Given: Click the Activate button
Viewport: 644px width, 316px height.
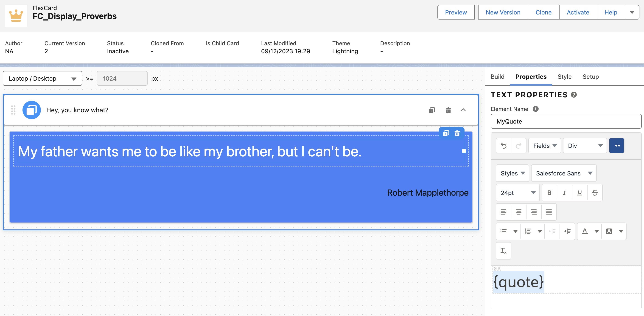Looking at the screenshot, I should [578, 12].
